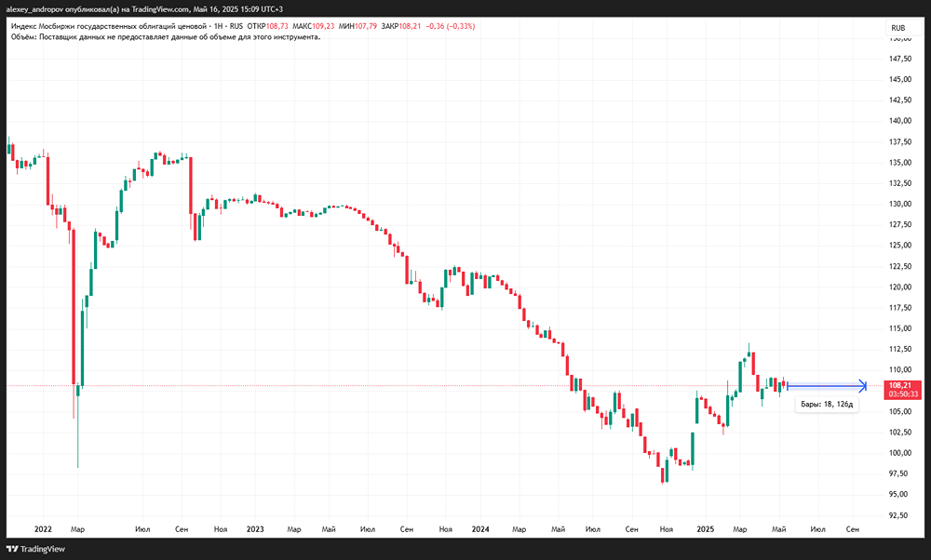The image size is (931, 560).
Task: Click the 2025 year label on time axis
Action: point(706,529)
